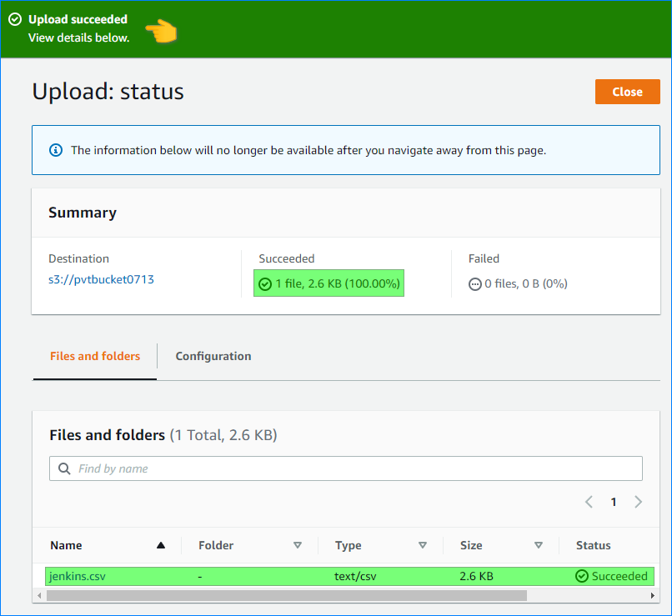
Task: Open the s3://pvtbucket0713 destination link
Action: coord(101,279)
